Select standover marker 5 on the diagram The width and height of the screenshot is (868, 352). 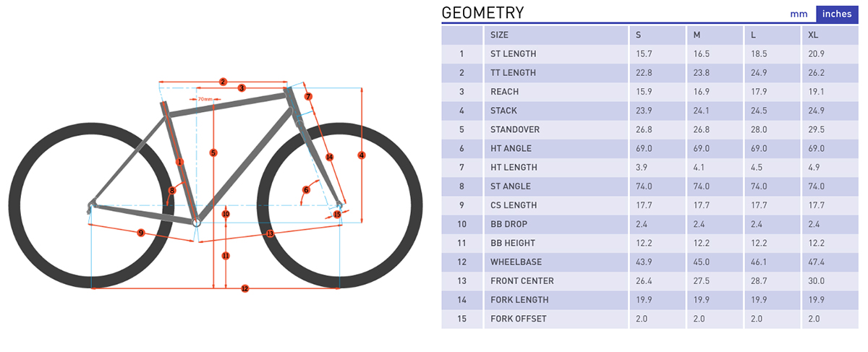pyautogui.click(x=213, y=153)
